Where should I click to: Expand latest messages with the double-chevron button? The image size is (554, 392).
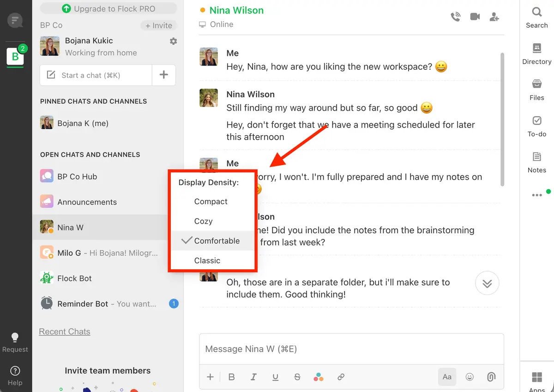[x=487, y=283]
